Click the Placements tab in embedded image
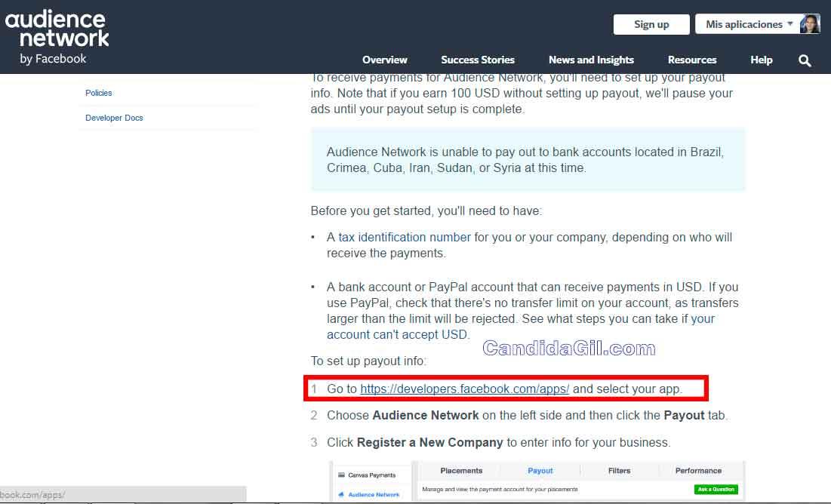831x504 pixels. coord(461,471)
